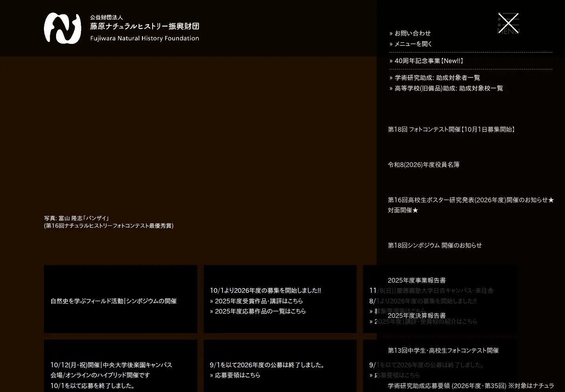Click 9/1を以て2026年度の公募は終了しました。 in middle card
The height and width of the screenshot is (392, 565).
(268, 365)
